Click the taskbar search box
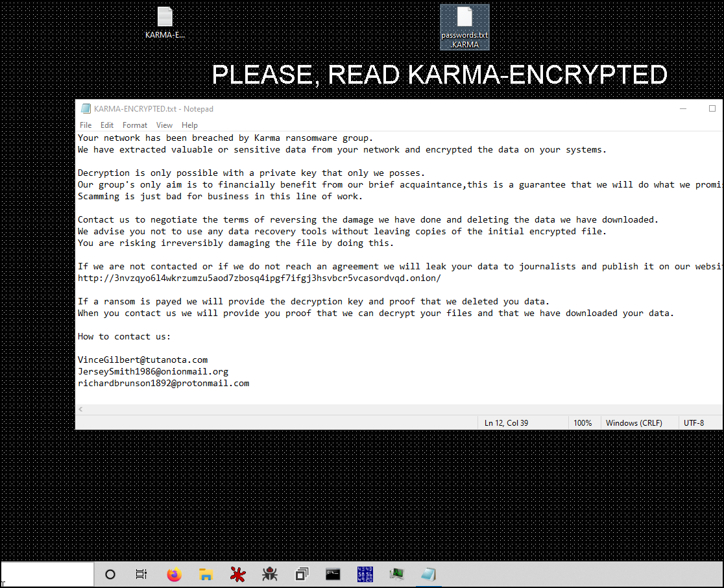 coord(47,574)
